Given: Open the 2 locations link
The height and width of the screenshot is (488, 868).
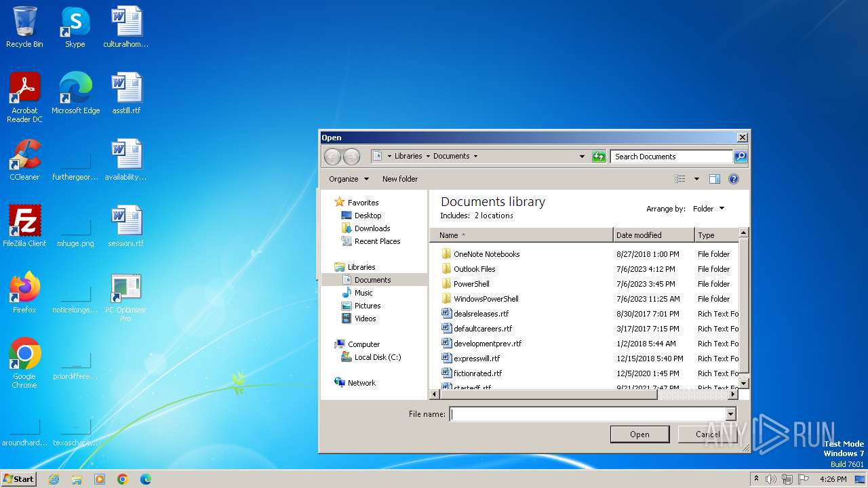Looking at the screenshot, I should [x=494, y=216].
